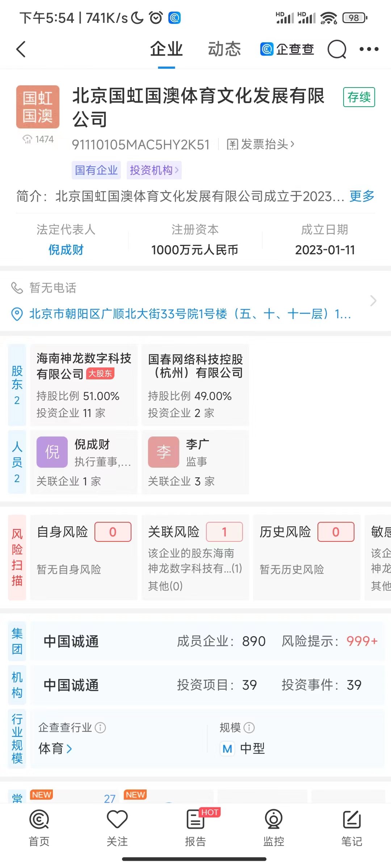
Task: Open the 风险扫描 side label
Action: tap(17, 557)
